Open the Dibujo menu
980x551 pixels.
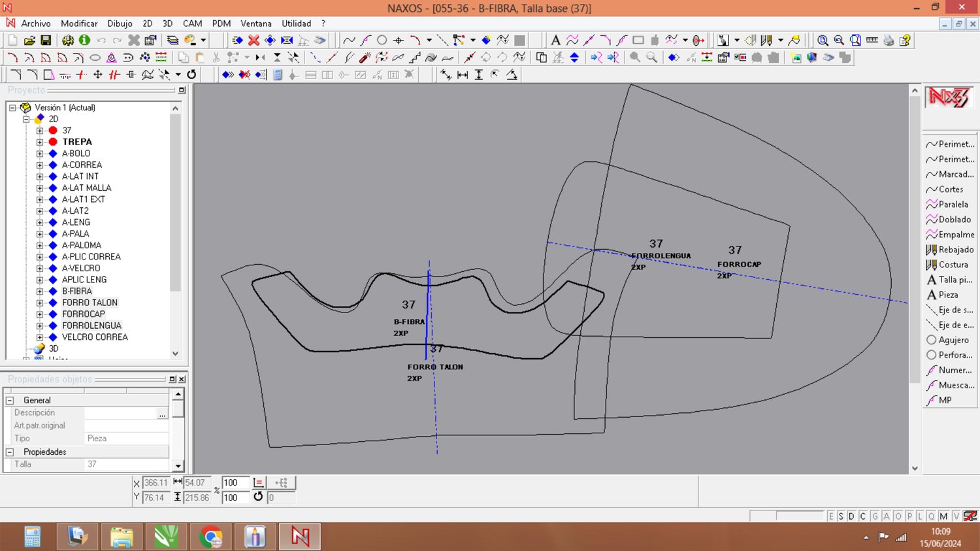[120, 24]
